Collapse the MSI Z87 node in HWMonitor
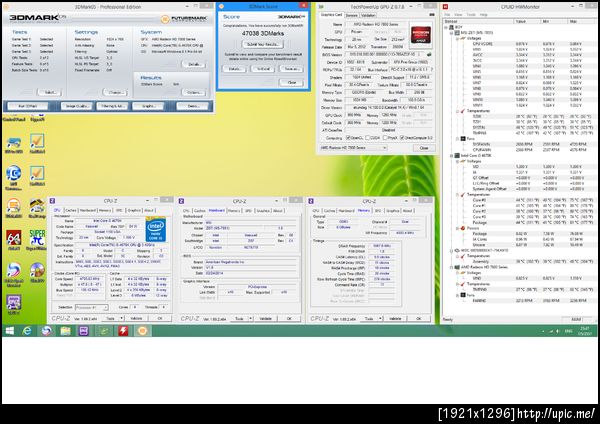600x424 pixels. (x=452, y=33)
